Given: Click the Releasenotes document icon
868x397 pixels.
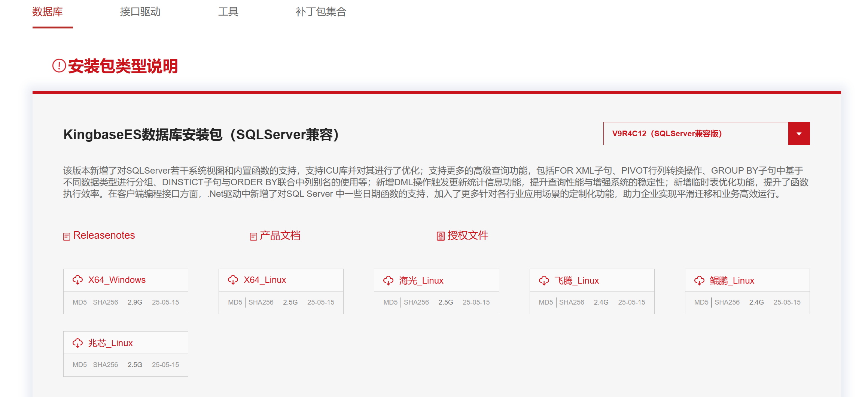Looking at the screenshot, I should 67,236.
